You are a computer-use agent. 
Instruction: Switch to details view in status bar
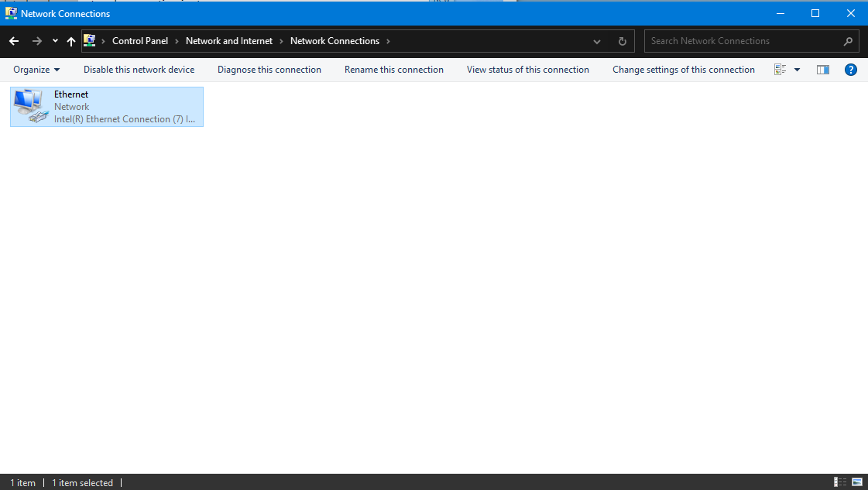pyautogui.click(x=840, y=482)
